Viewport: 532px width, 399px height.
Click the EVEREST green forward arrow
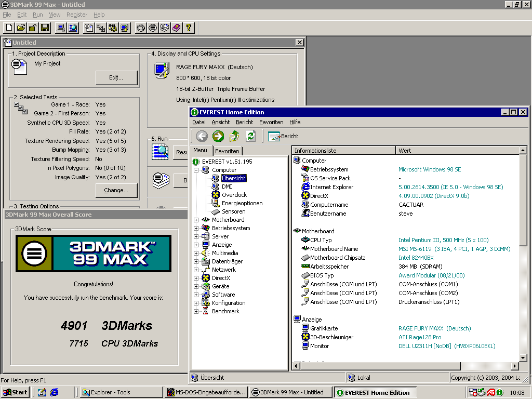tap(218, 136)
